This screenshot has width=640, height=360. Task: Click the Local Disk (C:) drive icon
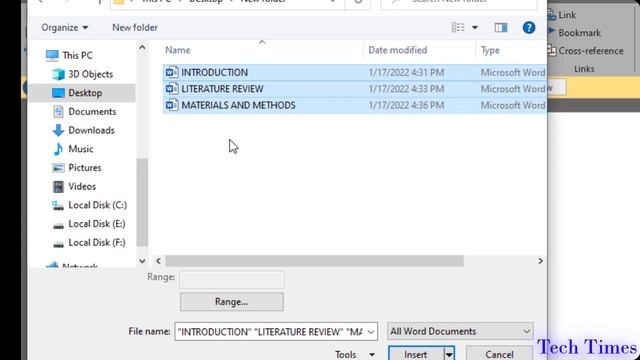(x=58, y=205)
